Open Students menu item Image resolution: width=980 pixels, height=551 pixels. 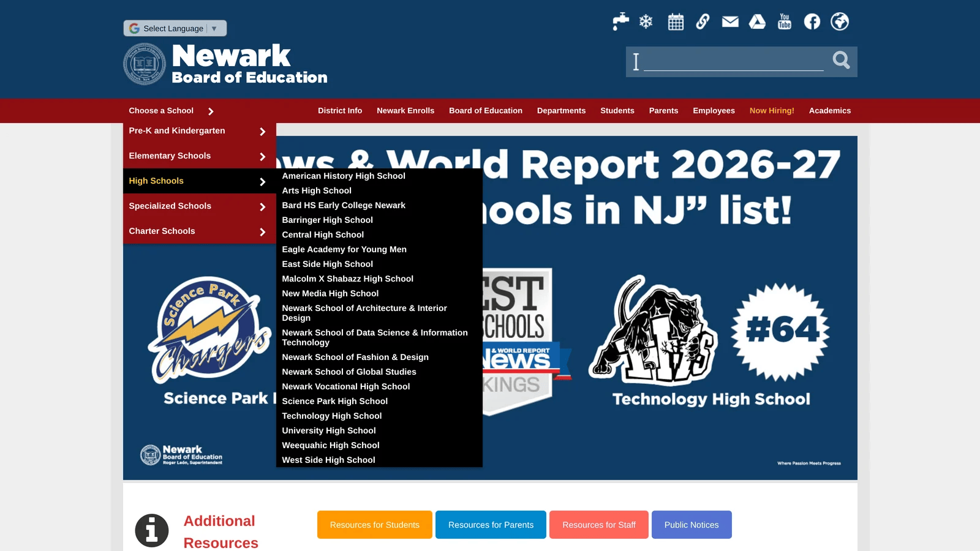coord(617,111)
